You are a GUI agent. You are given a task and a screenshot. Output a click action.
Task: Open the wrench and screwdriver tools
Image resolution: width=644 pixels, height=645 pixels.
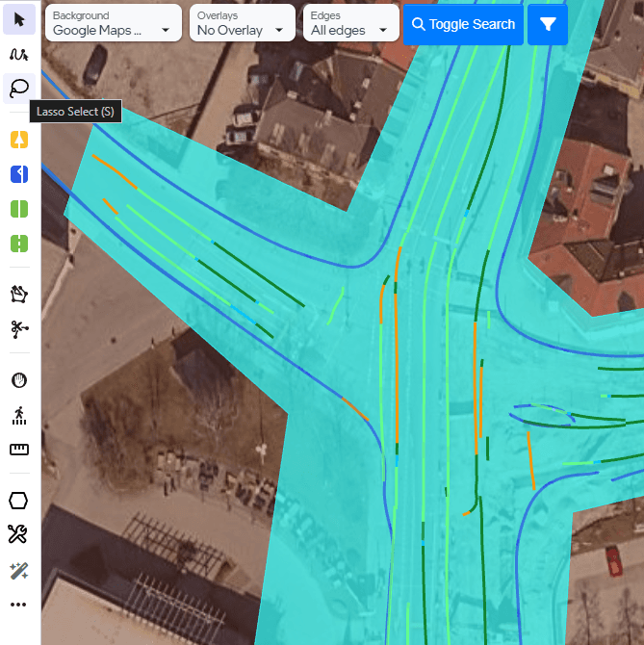point(19,534)
